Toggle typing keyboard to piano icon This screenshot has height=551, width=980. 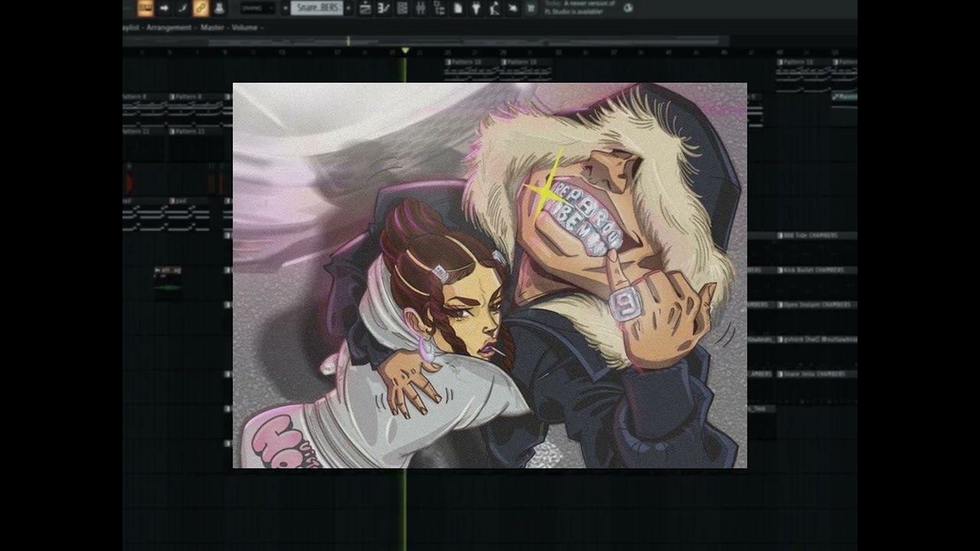click(145, 8)
